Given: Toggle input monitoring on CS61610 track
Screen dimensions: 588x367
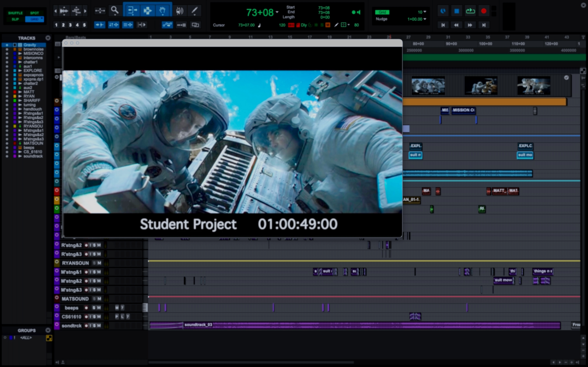Looking at the screenshot, I should pyautogui.click(x=90, y=317).
